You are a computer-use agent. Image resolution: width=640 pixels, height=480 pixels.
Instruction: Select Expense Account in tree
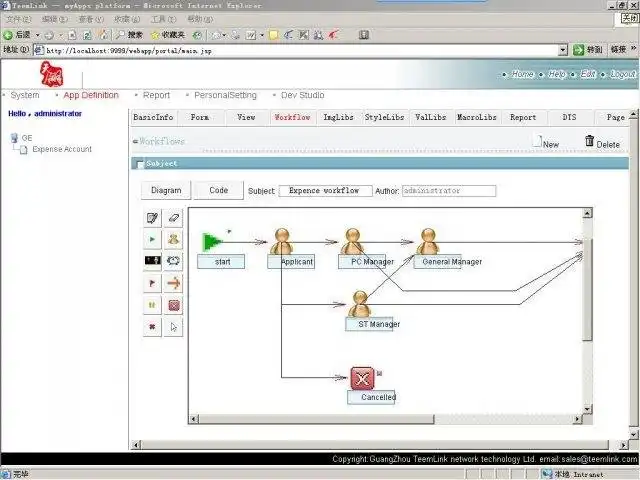pos(62,149)
